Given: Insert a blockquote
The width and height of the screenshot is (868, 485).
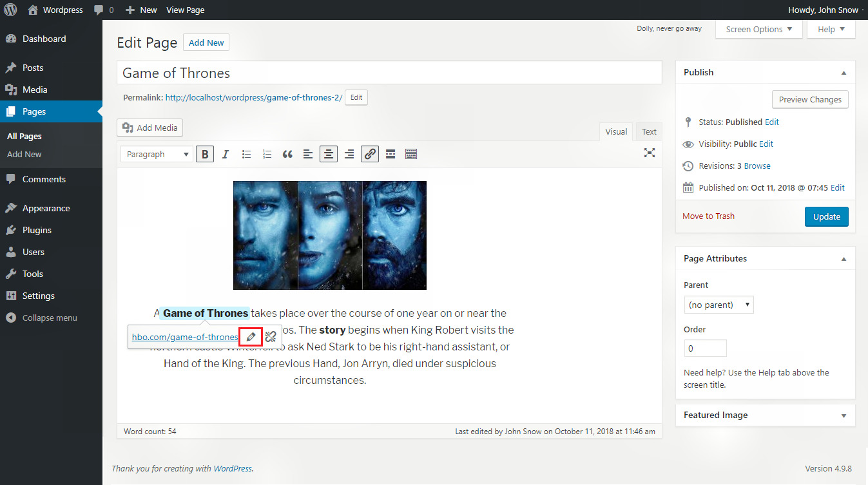Looking at the screenshot, I should tap(287, 154).
